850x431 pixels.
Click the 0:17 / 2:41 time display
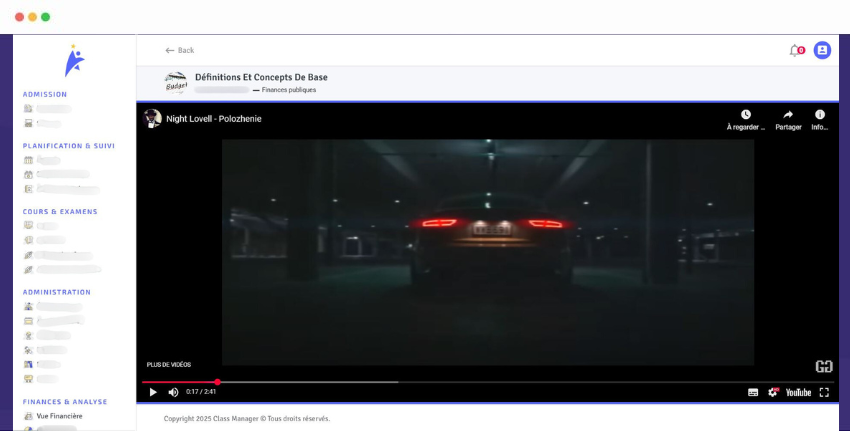(x=201, y=391)
